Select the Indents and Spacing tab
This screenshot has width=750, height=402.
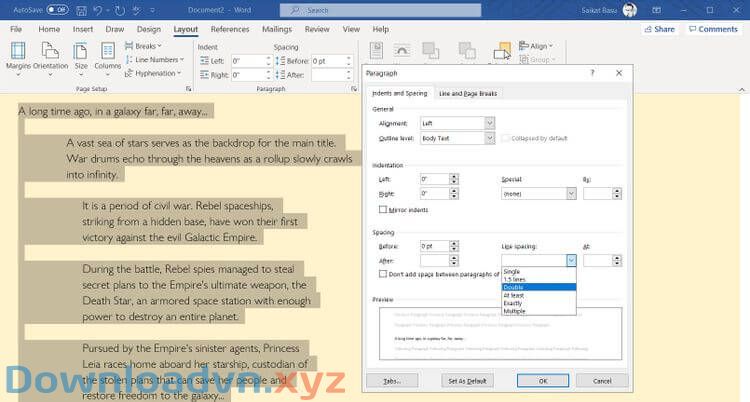399,93
